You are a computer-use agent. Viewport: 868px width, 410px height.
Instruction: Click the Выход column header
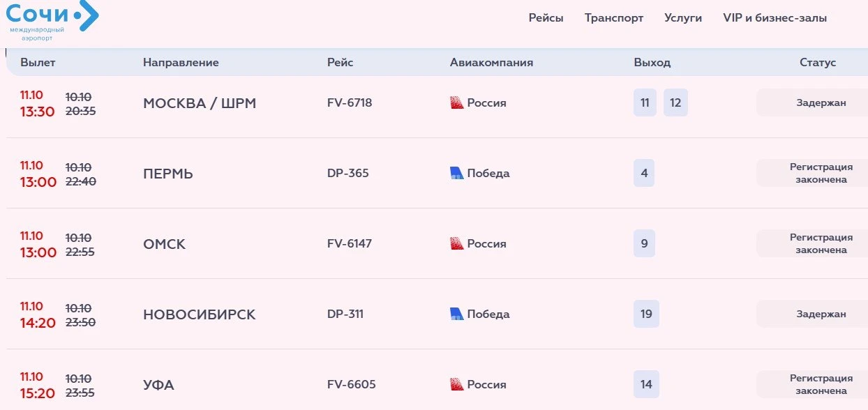click(x=652, y=63)
